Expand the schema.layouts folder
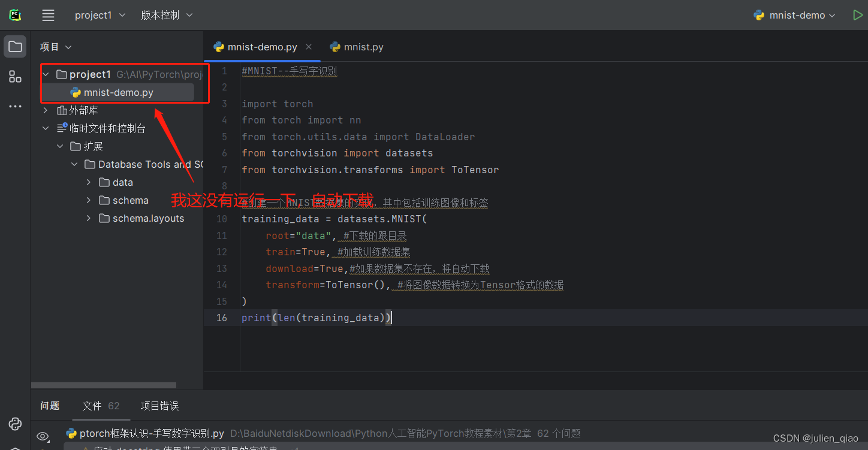Viewport: 868px width, 450px height. tap(89, 218)
